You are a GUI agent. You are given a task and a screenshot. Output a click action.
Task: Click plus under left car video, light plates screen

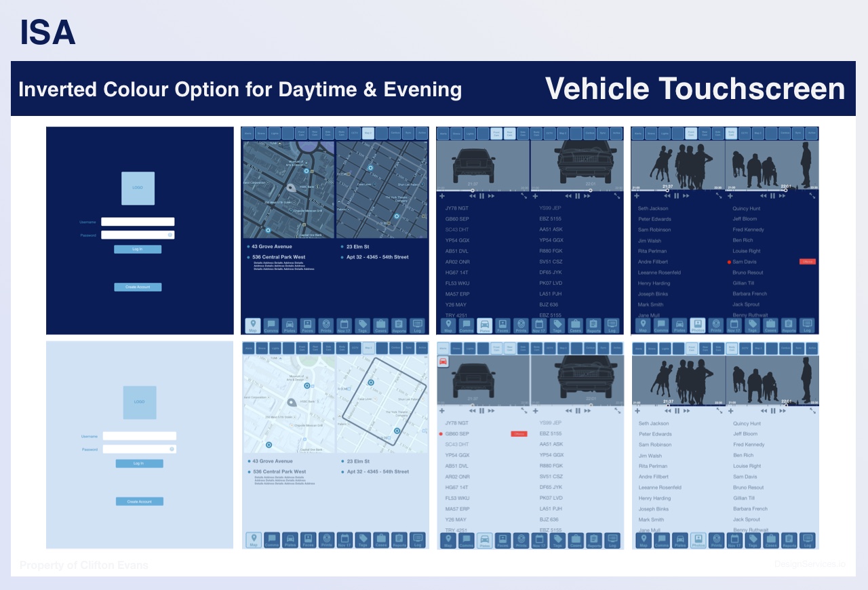(x=442, y=411)
